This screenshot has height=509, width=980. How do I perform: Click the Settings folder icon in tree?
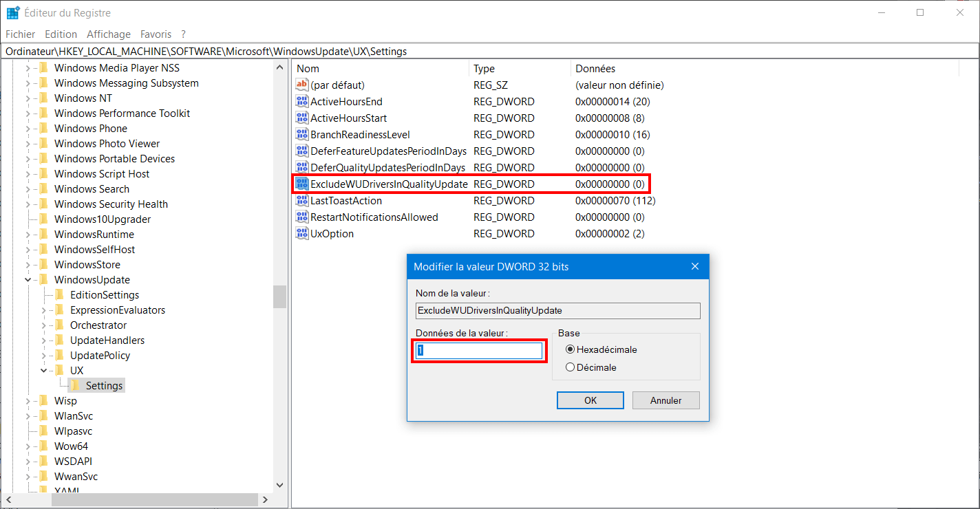[76, 385]
